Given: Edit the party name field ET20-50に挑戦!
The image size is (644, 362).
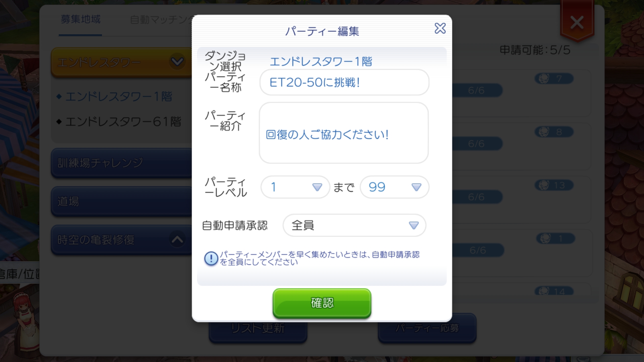Looking at the screenshot, I should 344,82.
